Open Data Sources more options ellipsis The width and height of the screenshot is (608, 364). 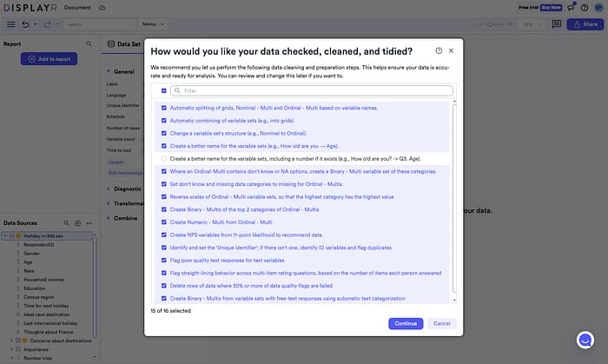[x=89, y=223]
